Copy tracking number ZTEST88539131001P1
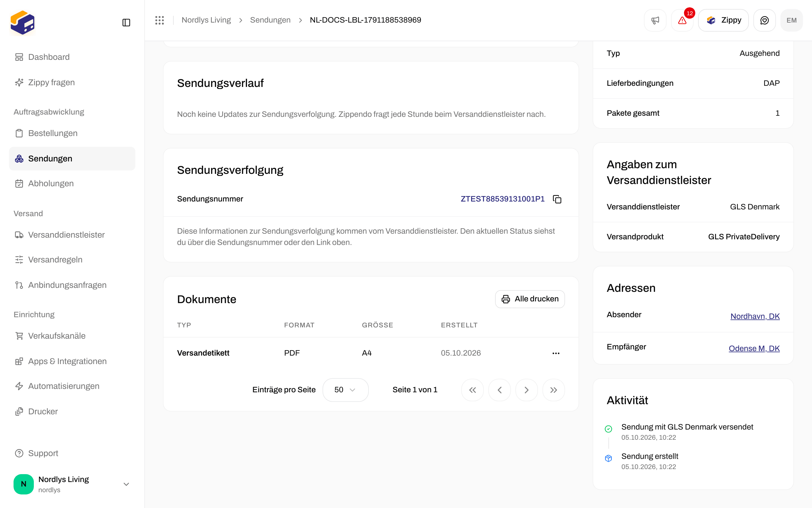 pyautogui.click(x=557, y=199)
